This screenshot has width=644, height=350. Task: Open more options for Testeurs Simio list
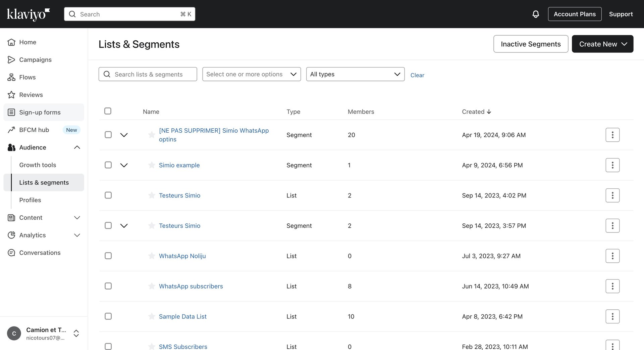[x=612, y=195]
